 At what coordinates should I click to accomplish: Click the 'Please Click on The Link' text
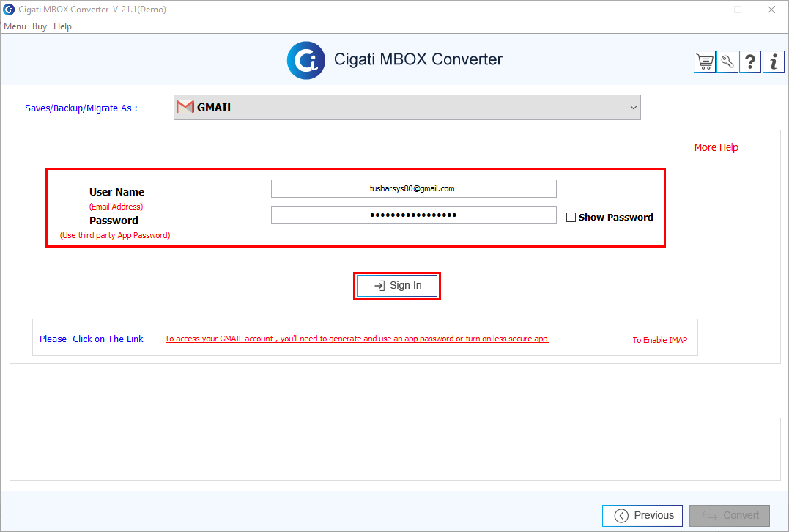click(x=92, y=339)
